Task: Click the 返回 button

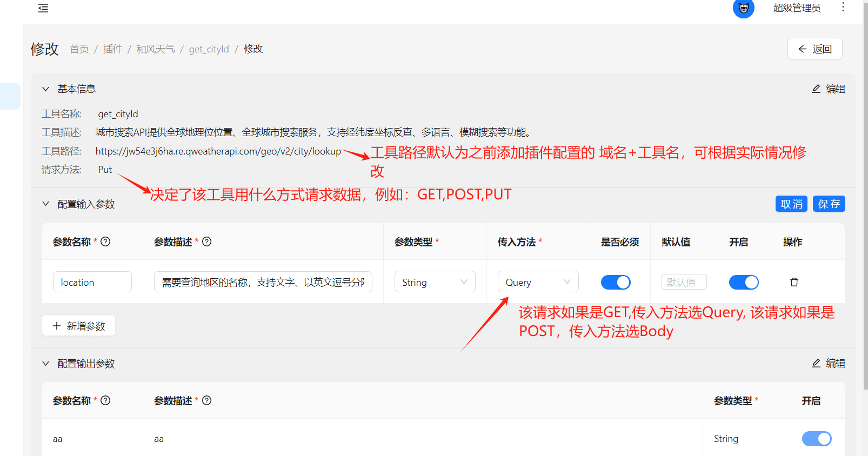Action: (814, 49)
